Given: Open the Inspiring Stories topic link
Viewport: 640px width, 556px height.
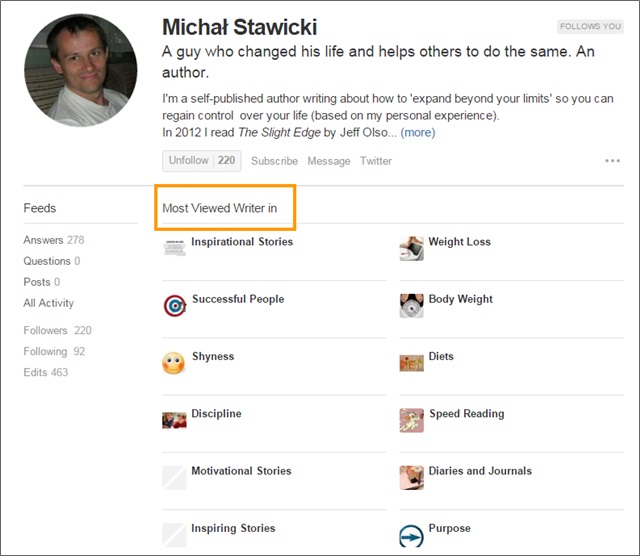Looking at the screenshot, I should pyautogui.click(x=233, y=528).
